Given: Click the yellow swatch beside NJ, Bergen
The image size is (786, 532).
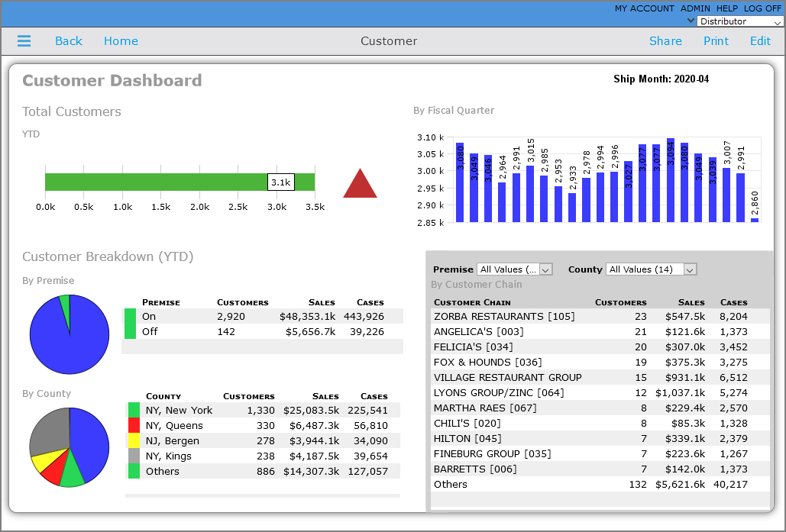Looking at the screenshot, I should [134, 441].
